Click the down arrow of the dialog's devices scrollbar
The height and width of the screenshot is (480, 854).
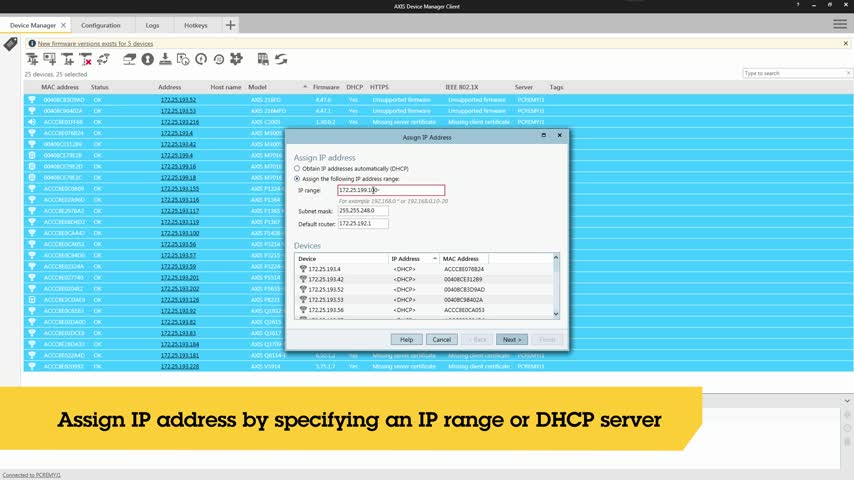(556, 314)
